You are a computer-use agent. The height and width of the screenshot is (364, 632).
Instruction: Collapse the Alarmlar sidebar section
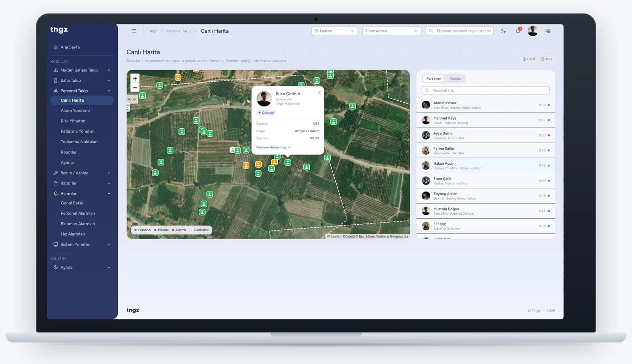pyautogui.click(x=82, y=193)
